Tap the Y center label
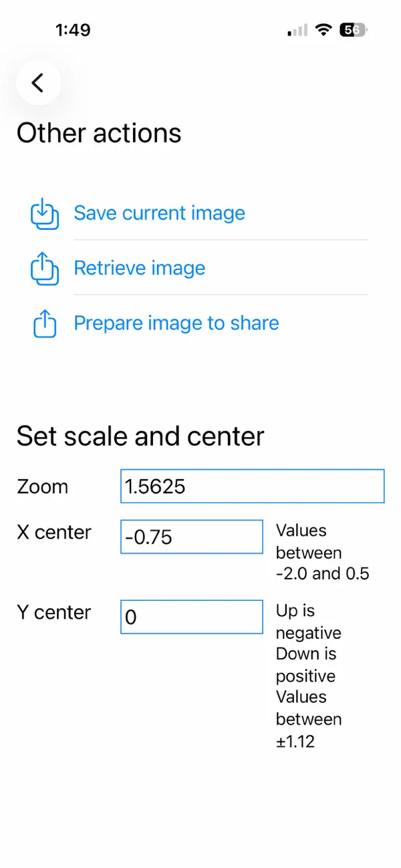The image size is (401, 868). pyautogui.click(x=54, y=612)
